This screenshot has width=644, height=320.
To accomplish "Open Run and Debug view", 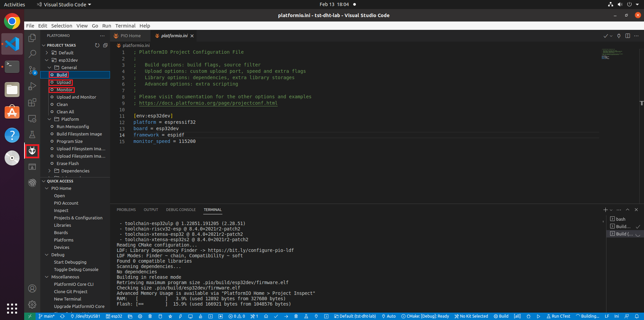I will 32,86.
